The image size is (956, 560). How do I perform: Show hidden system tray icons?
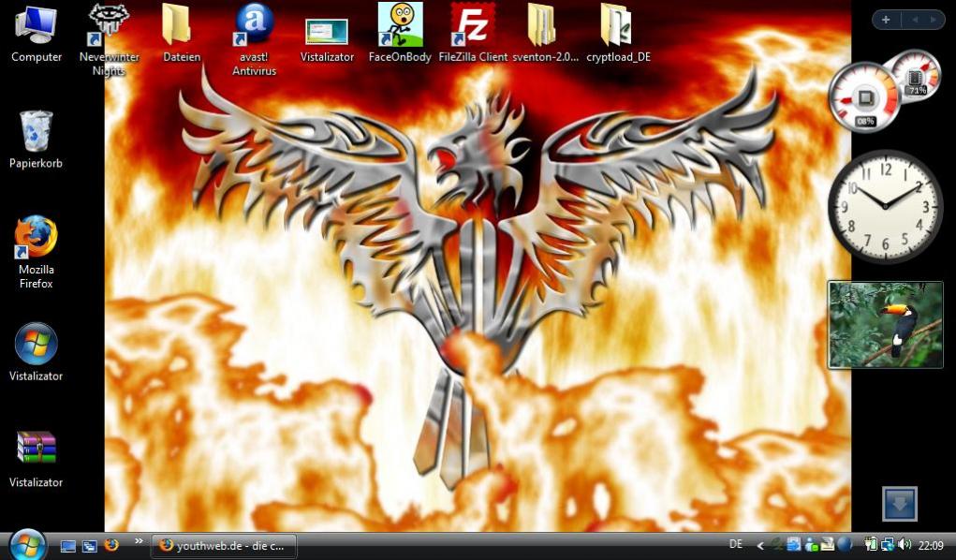click(x=760, y=545)
